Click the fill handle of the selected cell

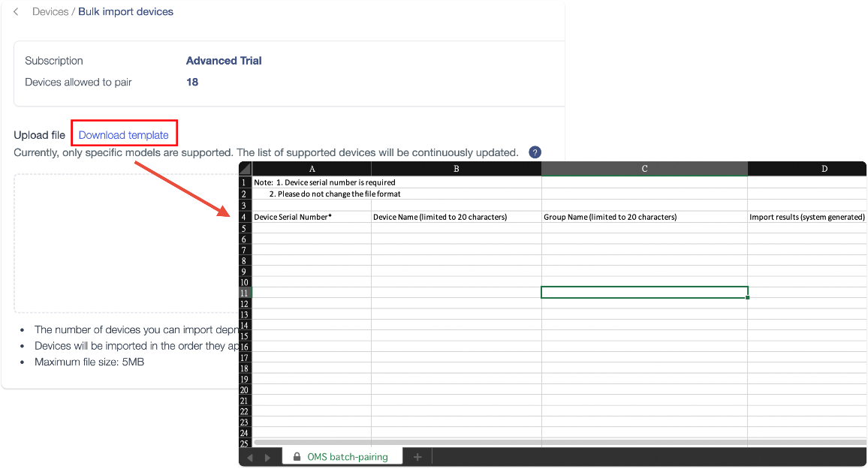(x=748, y=298)
